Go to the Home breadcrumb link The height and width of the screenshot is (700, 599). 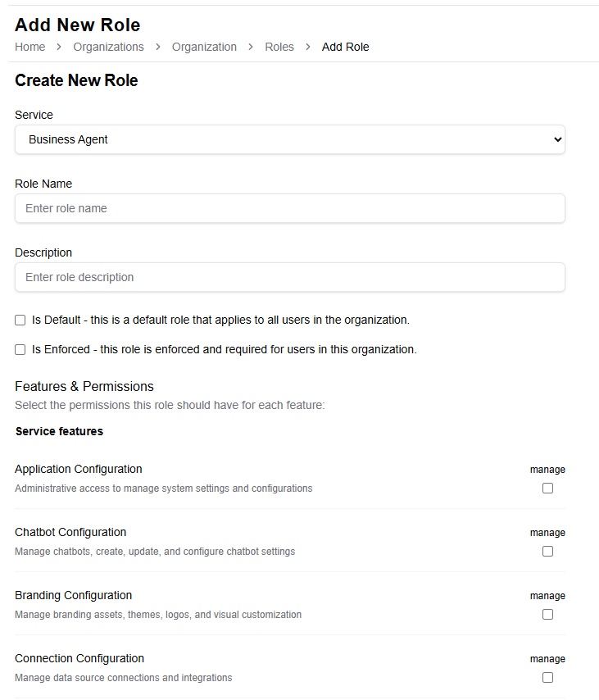29,47
